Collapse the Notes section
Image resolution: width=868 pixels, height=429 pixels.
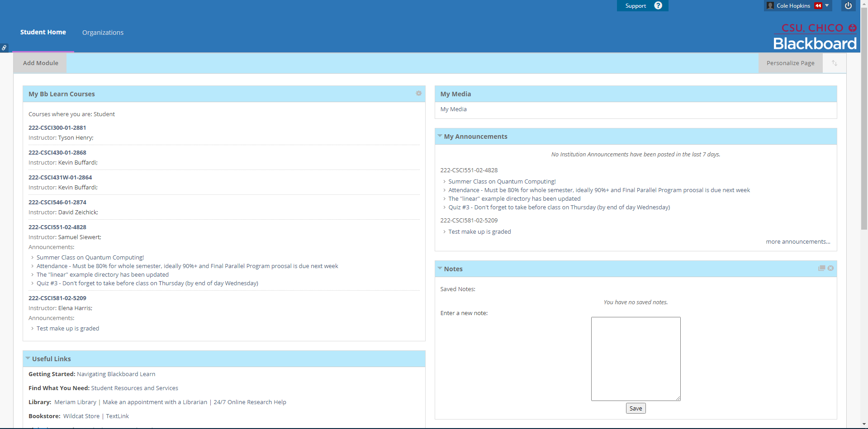click(x=439, y=268)
